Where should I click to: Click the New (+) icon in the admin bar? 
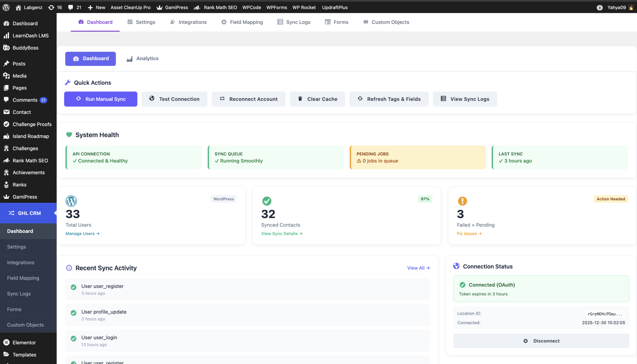pos(90,7)
